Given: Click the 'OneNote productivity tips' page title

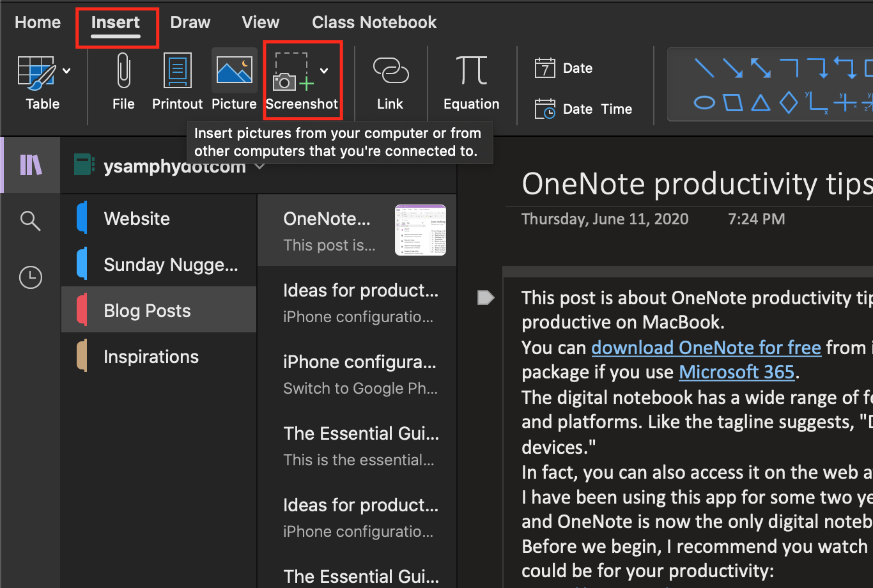Looking at the screenshot, I should pos(697,184).
